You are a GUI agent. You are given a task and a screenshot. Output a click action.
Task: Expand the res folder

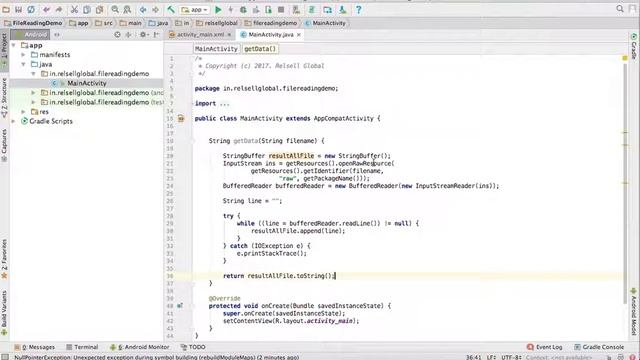(23, 111)
